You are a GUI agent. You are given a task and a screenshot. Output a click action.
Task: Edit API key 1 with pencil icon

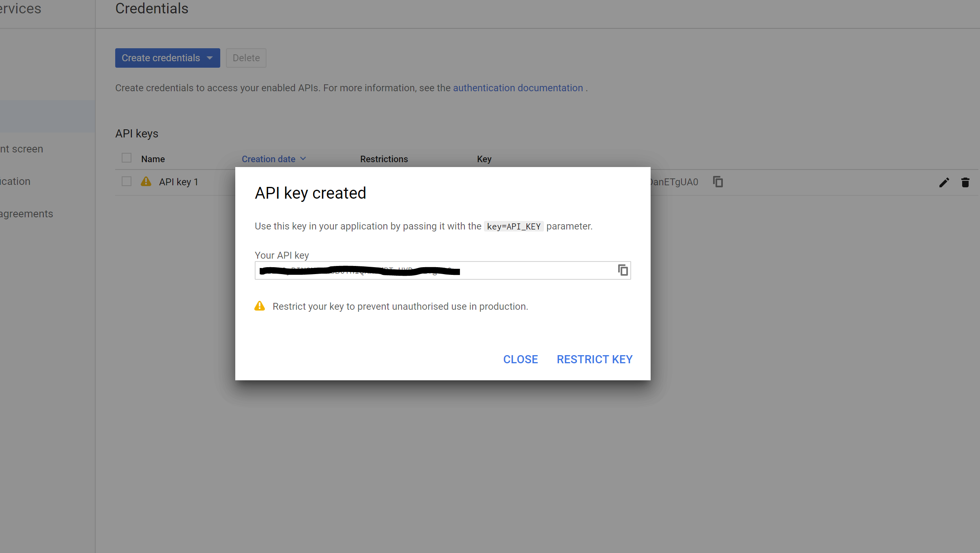[x=944, y=182]
